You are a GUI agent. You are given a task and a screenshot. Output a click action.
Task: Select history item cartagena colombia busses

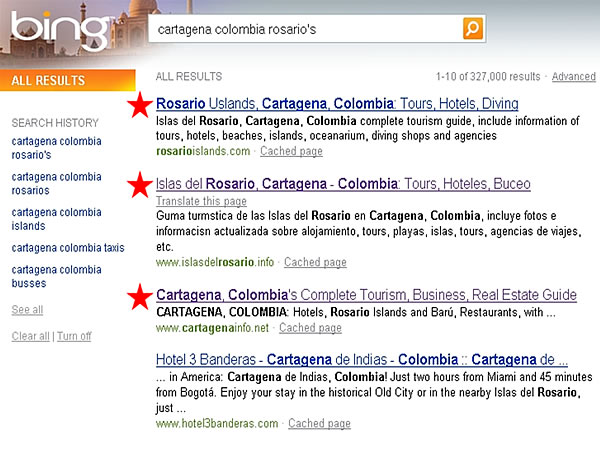click(x=56, y=276)
